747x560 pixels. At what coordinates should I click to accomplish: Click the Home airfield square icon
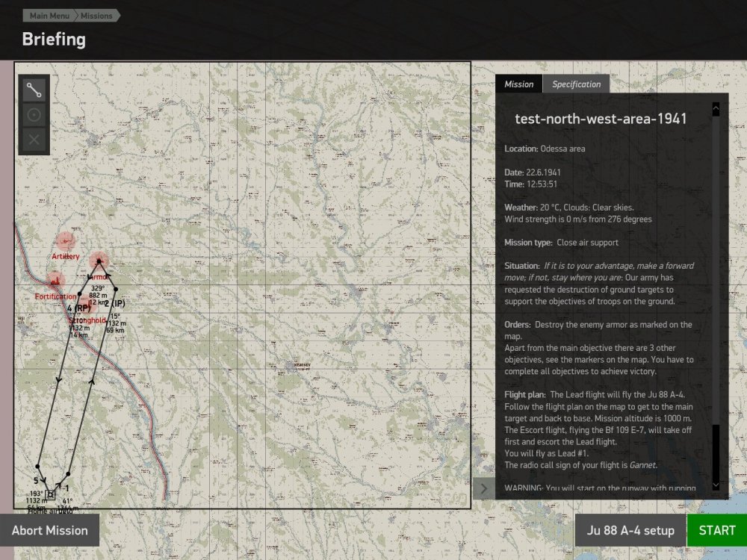(x=50, y=494)
